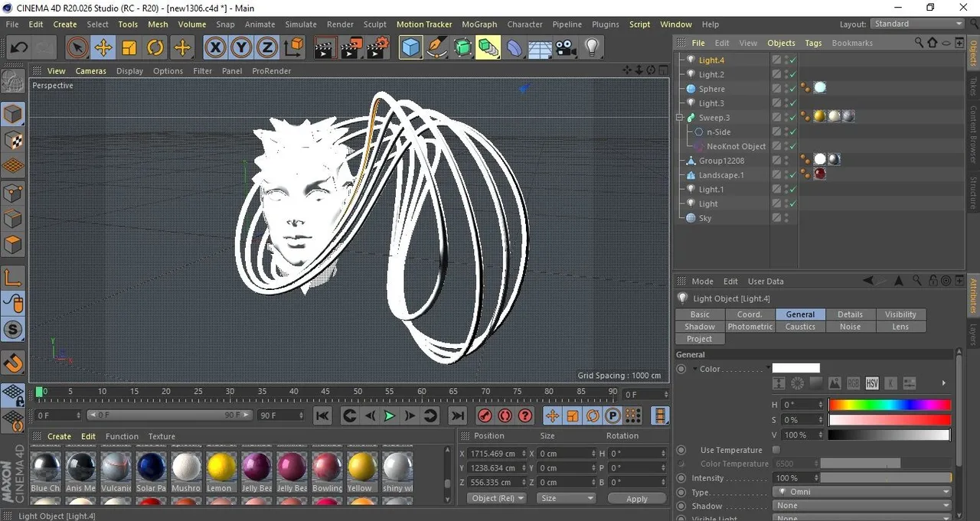Switch to the Shadow tab

pos(700,327)
